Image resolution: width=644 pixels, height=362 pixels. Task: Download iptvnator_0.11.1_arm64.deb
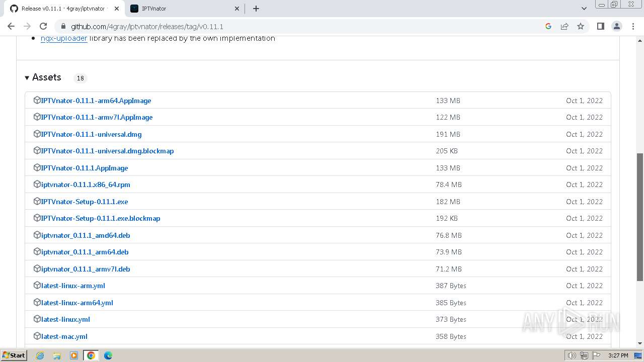coord(85,252)
